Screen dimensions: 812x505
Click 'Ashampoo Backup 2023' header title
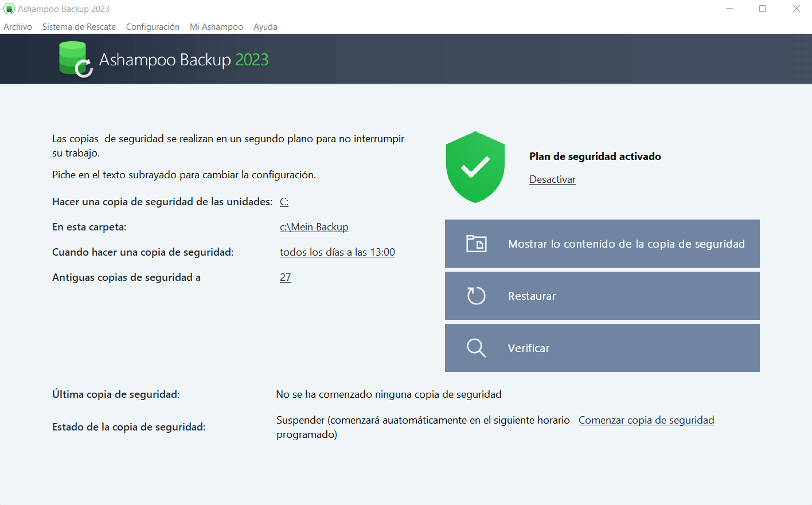coord(184,60)
